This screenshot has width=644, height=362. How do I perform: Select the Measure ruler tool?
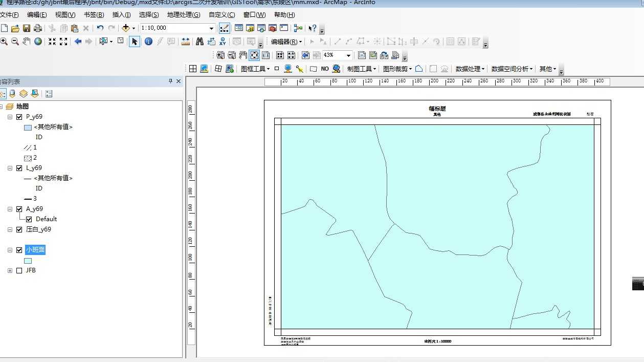(186, 41)
